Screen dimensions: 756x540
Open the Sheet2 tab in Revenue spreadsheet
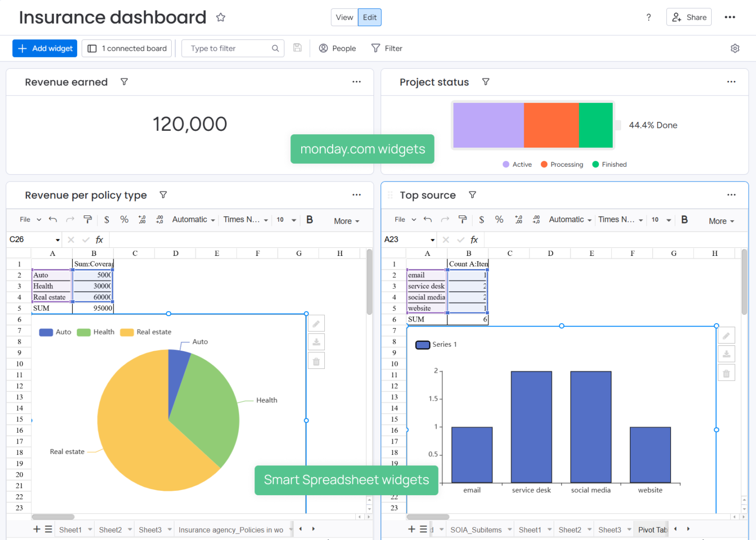111,529
